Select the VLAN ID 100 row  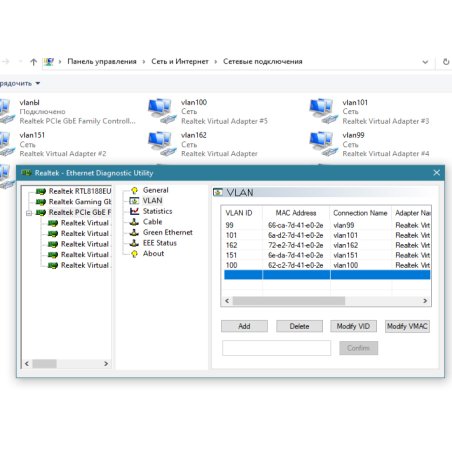tap(327, 265)
